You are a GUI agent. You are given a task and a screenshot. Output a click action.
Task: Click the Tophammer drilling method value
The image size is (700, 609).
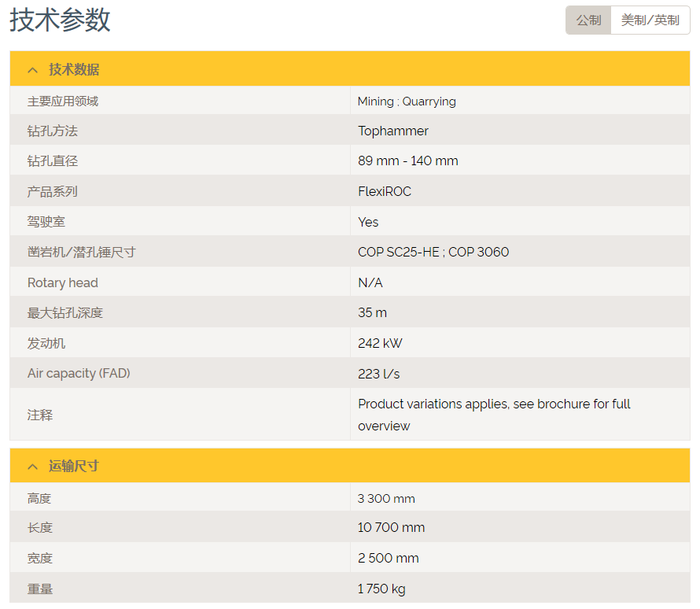393,131
